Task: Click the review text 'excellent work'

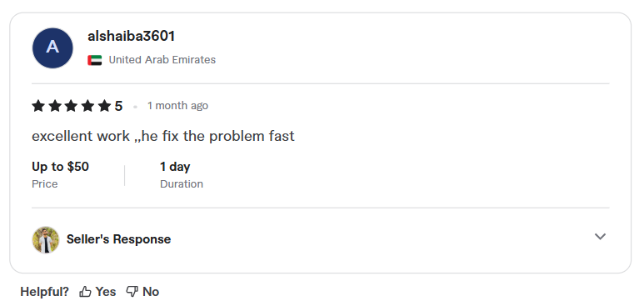Action: point(81,136)
